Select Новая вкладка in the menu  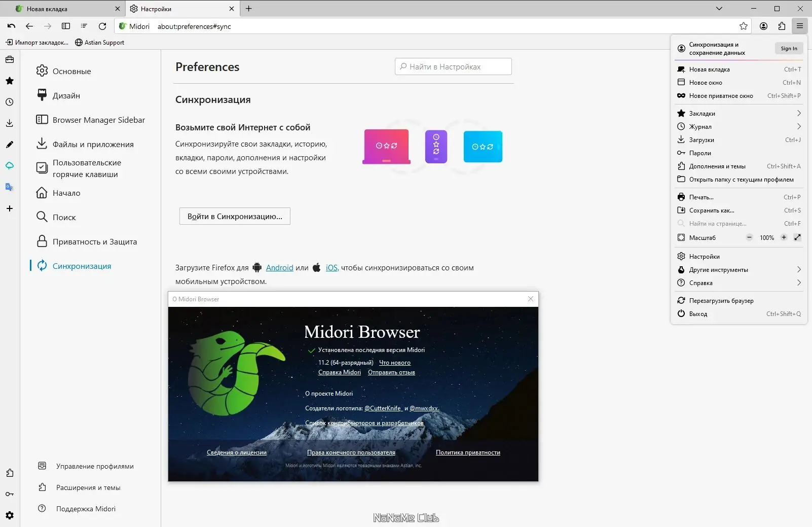point(739,69)
